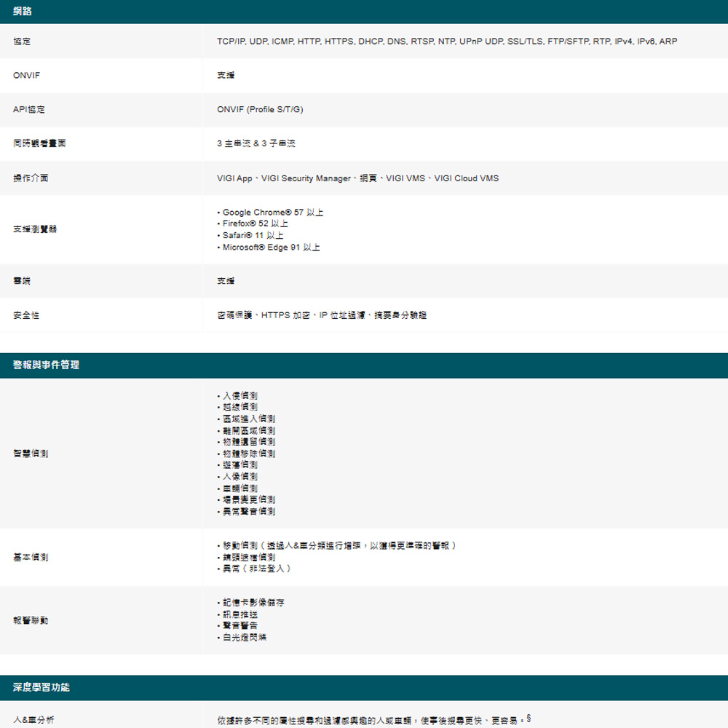728x728 pixels.
Task: Click the Google Chrome 57 bullet item
Action: [x=272, y=213]
